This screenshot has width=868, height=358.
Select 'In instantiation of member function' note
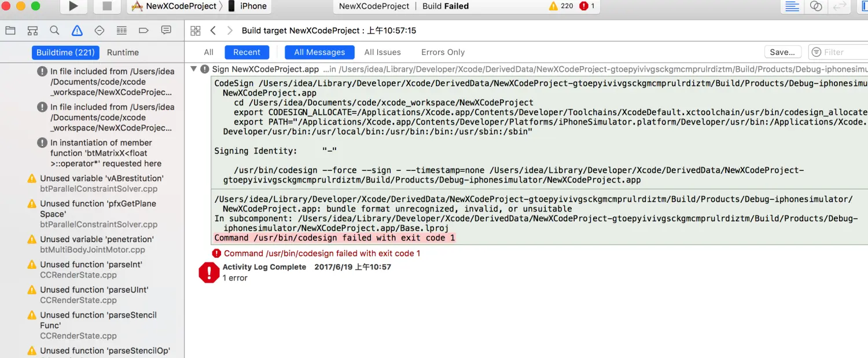106,153
